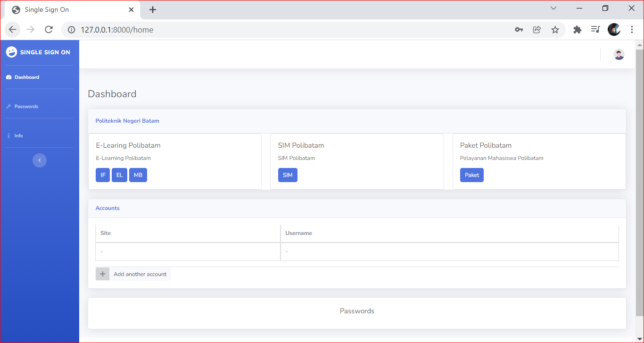Open the Passwords sidebar item
This screenshot has width=644, height=343.
click(40, 106)
